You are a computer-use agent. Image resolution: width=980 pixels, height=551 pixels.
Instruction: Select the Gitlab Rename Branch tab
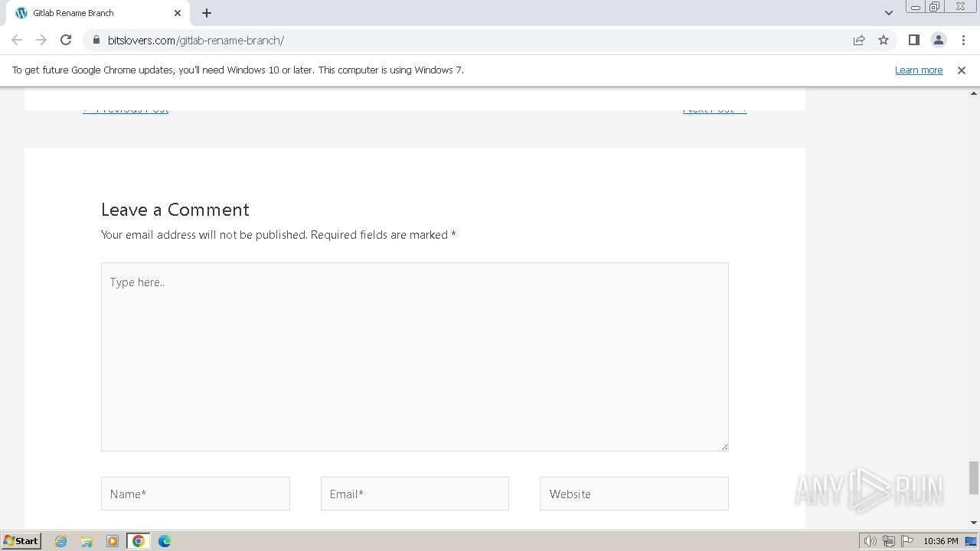pyautogui.click(x=96, y=13)
